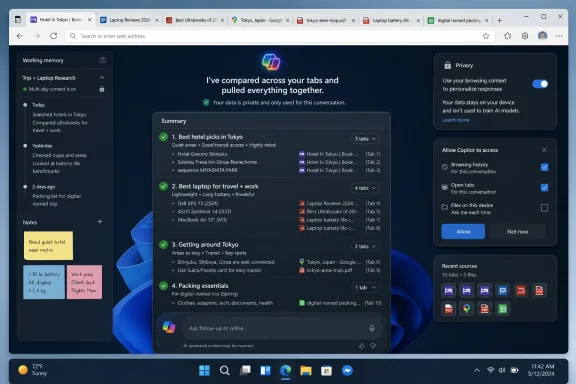
Task: Open the green spreadsheet source in Recent sources
Action: (503, 309)
